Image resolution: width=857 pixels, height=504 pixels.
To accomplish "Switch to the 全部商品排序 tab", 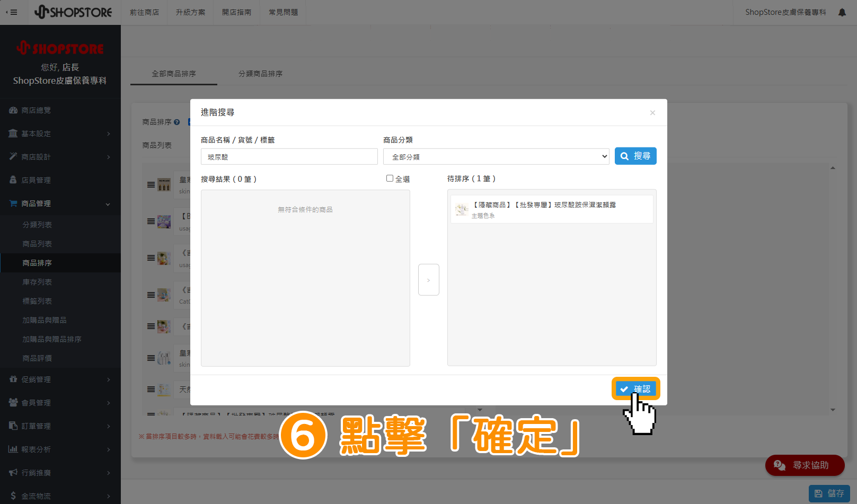I will [174, 74].
